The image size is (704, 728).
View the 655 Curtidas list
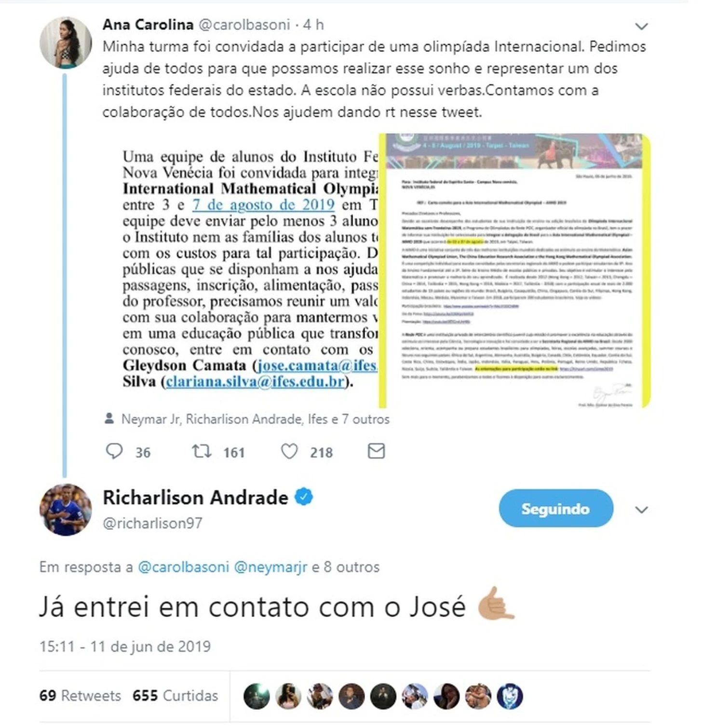point(176,696)
